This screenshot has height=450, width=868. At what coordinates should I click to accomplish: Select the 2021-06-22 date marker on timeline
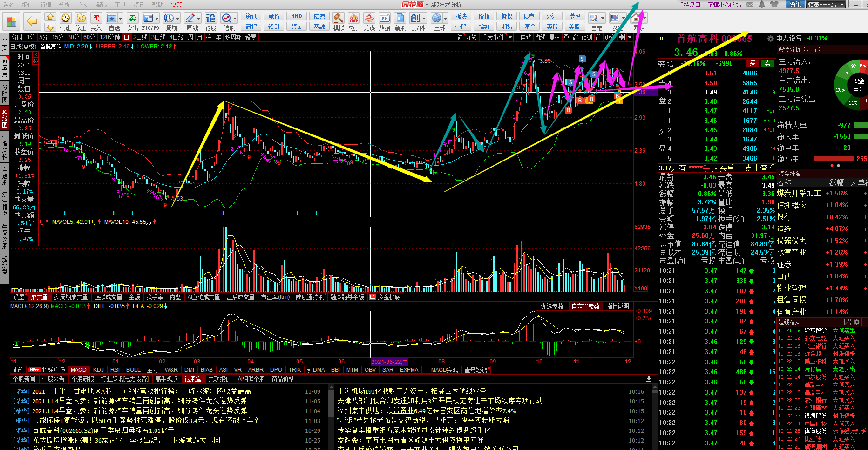coord(389,362)
